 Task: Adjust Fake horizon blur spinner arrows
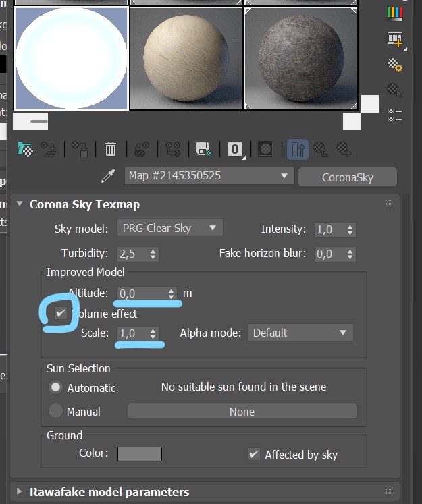pyautogui.click(x=350, y=254)
